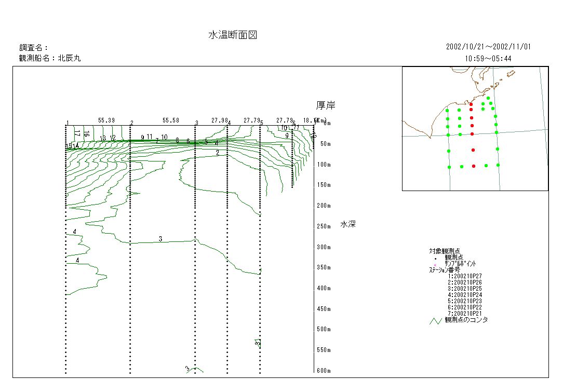Select the topmost red station dot on map
Screen dimensions: 563x392
tap(471, 104)
